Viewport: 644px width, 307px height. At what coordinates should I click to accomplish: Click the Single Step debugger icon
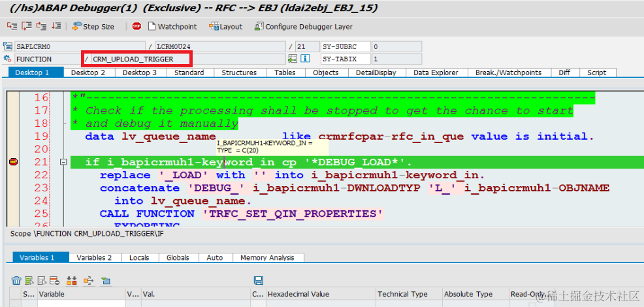pos(12,26)
